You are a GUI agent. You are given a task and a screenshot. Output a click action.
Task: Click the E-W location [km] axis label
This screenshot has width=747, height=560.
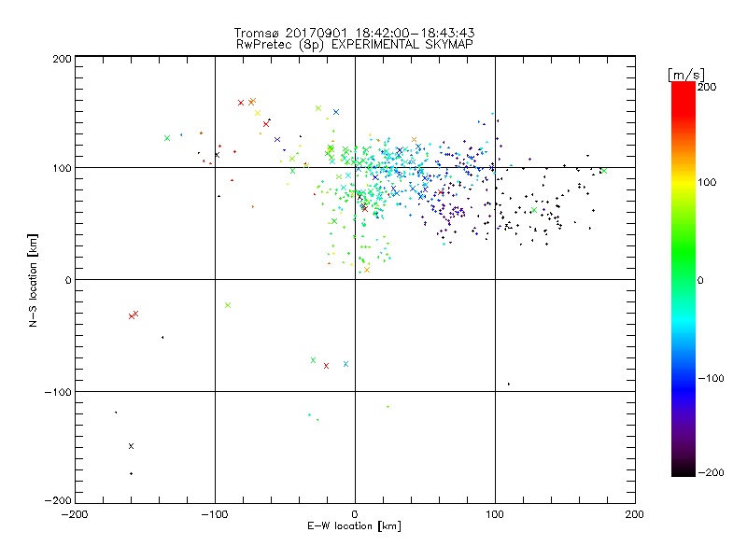[354, 526]
